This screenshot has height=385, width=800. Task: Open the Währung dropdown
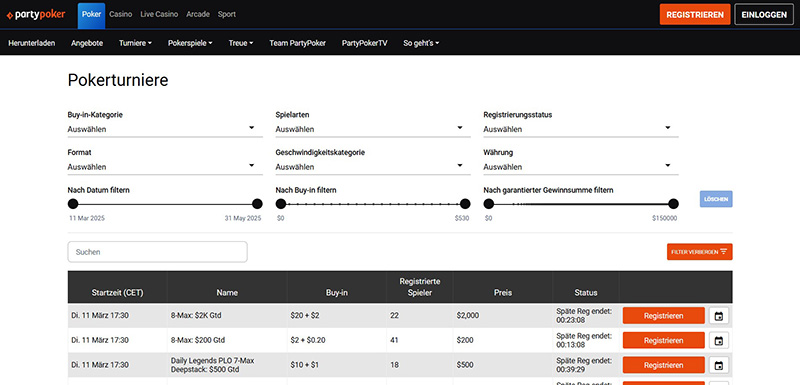[581, 167]
